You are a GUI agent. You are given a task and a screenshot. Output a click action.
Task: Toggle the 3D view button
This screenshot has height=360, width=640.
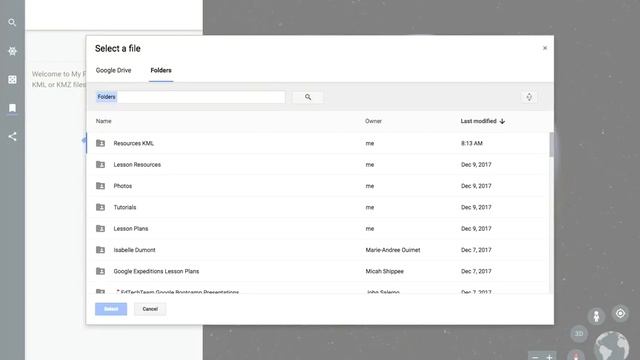[x=579, y=334]
